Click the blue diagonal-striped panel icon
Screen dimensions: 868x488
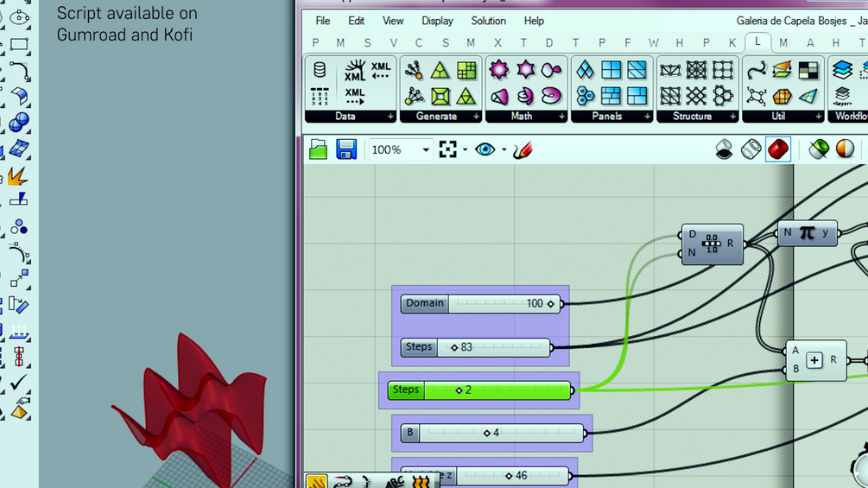(x=637, y=70)
